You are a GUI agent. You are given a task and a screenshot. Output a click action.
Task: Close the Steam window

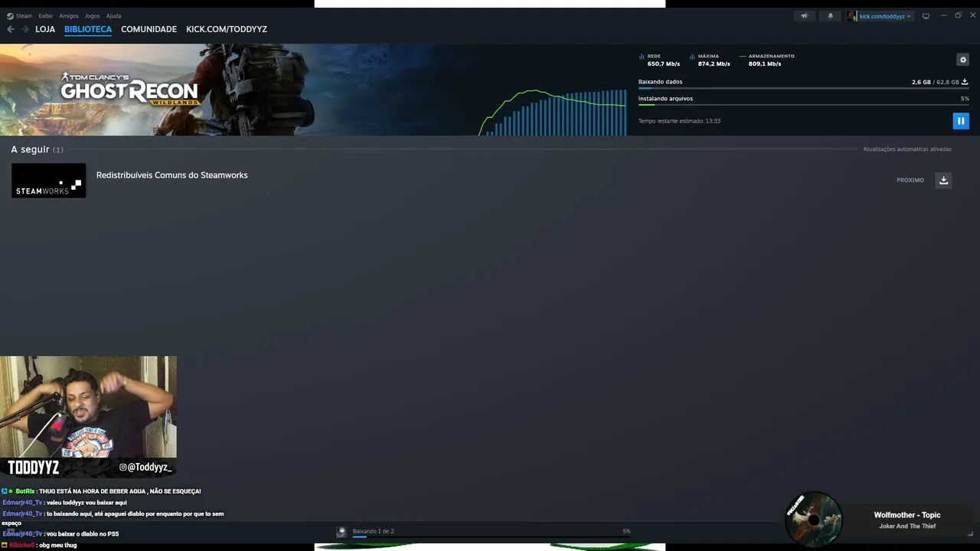[973, 15]
